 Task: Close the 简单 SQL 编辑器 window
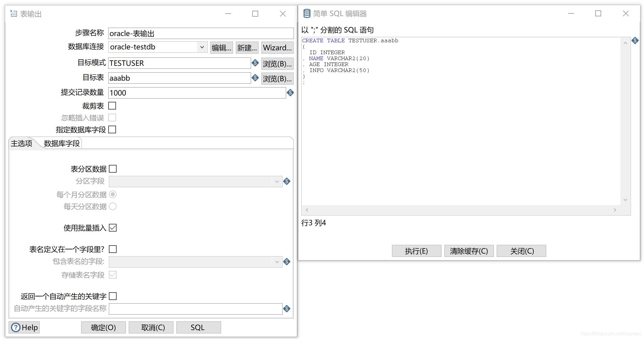[626, 13]
